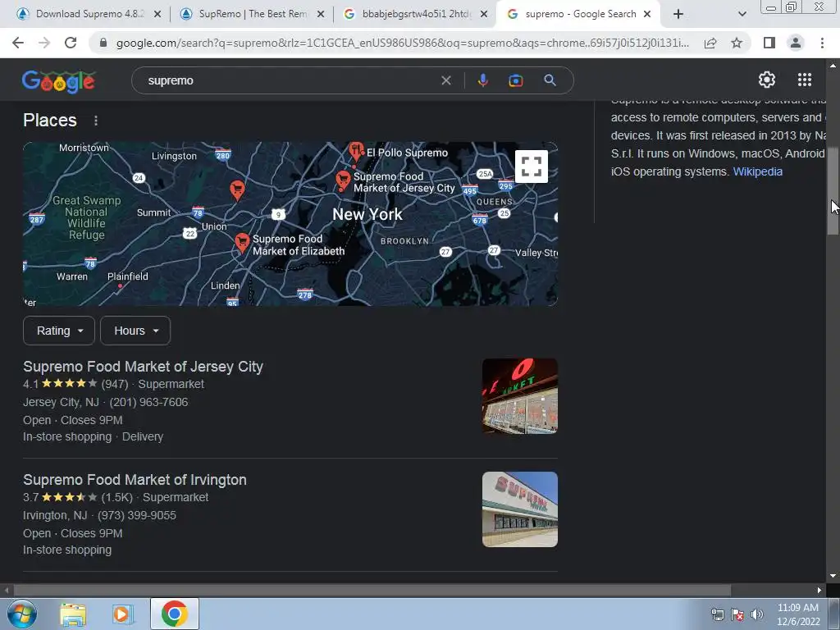Open tab search chevron
The width and height of the screenshot is (840, 630).
tap(742, 14)
